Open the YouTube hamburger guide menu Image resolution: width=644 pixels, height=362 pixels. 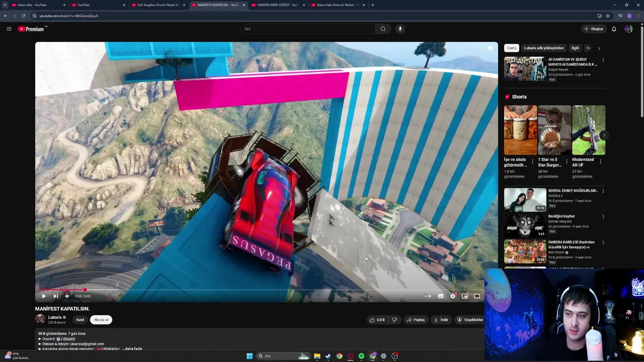tap(9, 29)
